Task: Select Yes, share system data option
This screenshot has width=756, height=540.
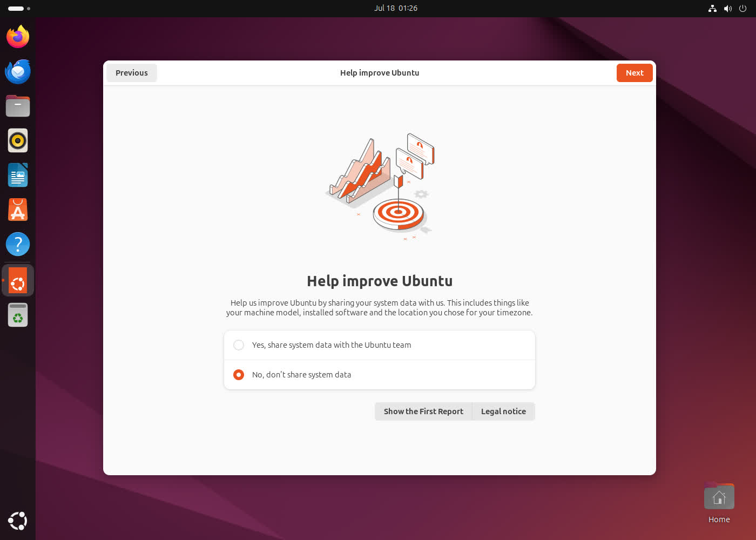Action: click(239, 345)
